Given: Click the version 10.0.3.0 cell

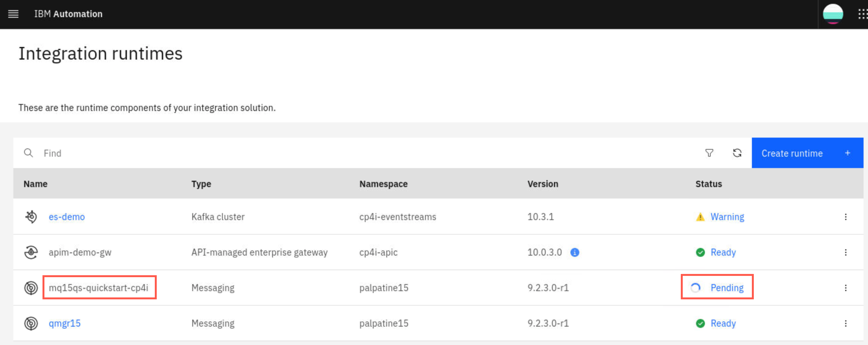Looking at the screenshot, I should 544,252.
